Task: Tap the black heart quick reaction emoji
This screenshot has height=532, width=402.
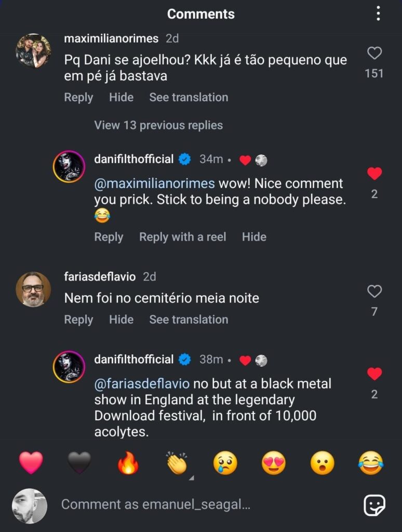Action: tap(79, 462)
